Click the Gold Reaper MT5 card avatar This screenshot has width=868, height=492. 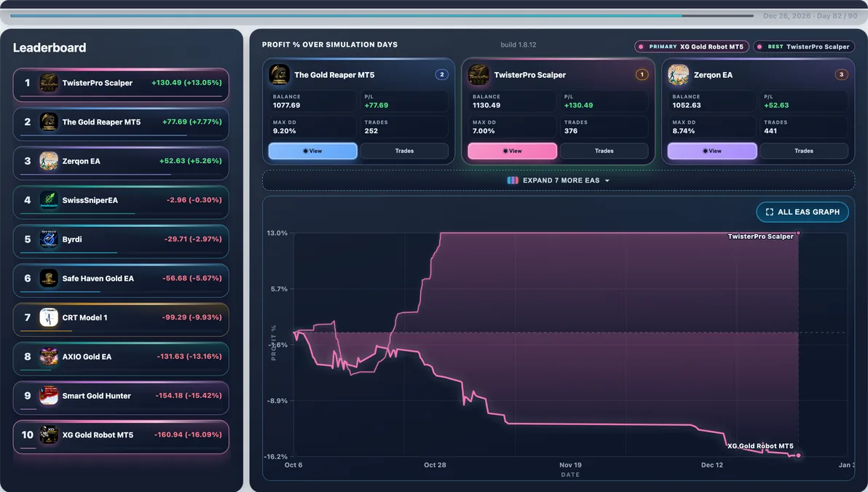[279, 75]
